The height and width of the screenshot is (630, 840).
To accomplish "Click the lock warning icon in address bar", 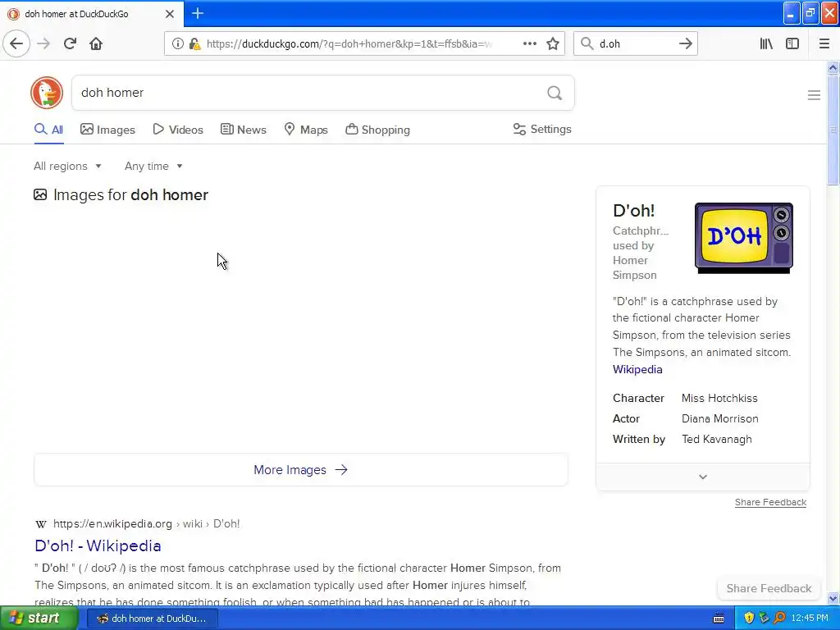I will pyautogui.click(x=194, y=44).
